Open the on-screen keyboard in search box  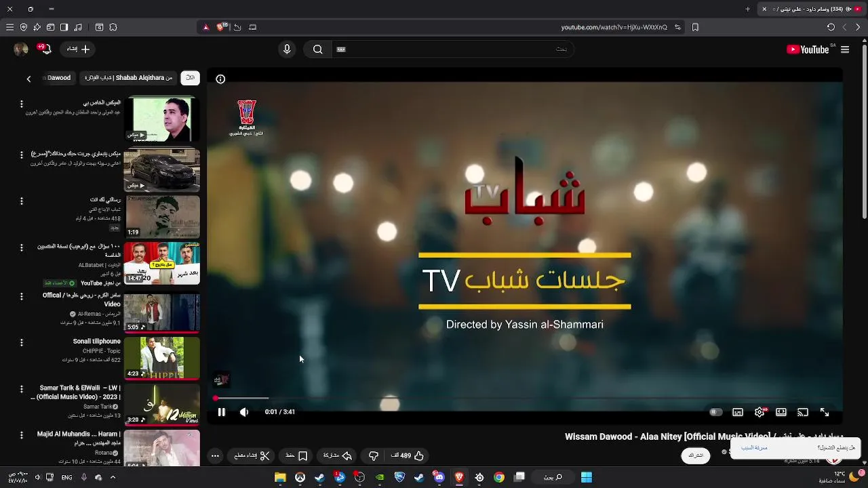click(341, 49)
